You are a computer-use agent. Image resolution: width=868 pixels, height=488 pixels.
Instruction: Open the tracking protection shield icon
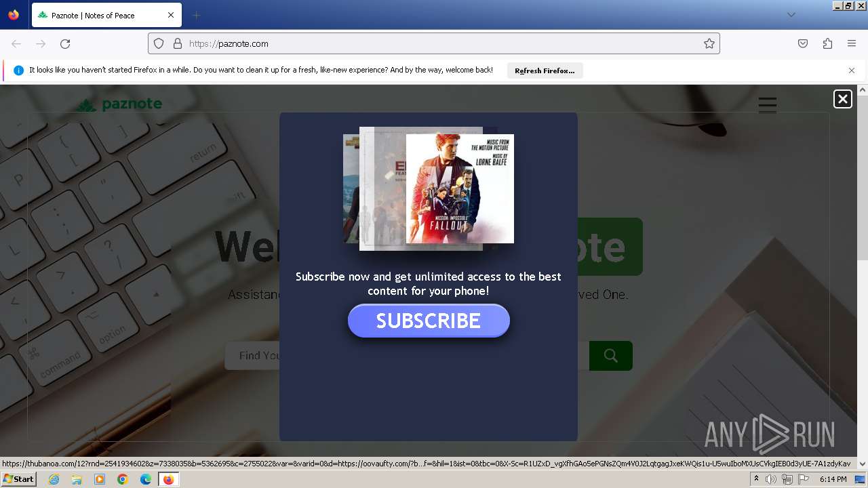point(159,43)
